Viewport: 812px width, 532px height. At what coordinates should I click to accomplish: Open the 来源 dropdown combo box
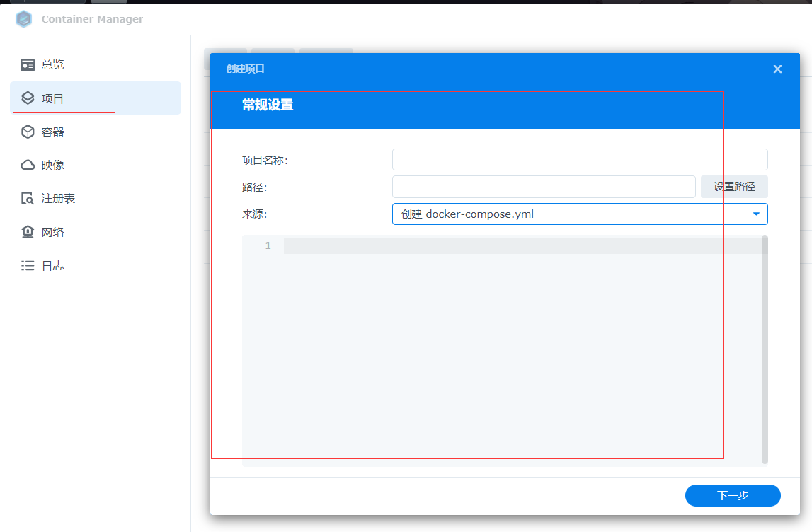(580, 214)
